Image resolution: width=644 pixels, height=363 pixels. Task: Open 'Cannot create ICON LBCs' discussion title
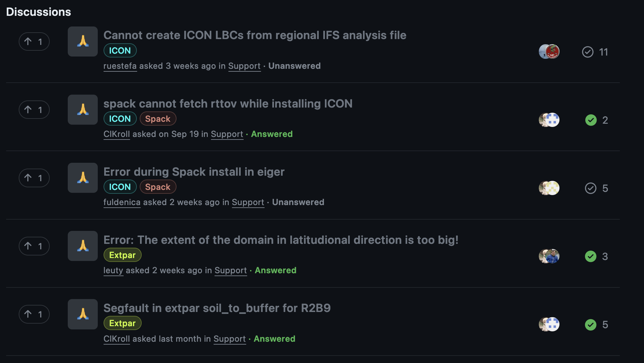point(255,35)
